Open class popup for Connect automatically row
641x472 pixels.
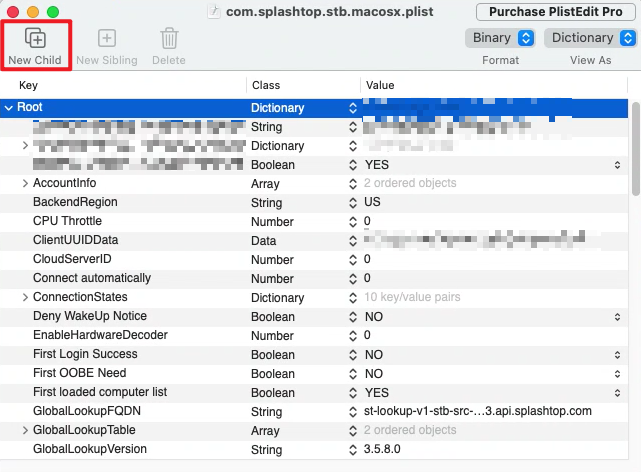click(353, 279)
